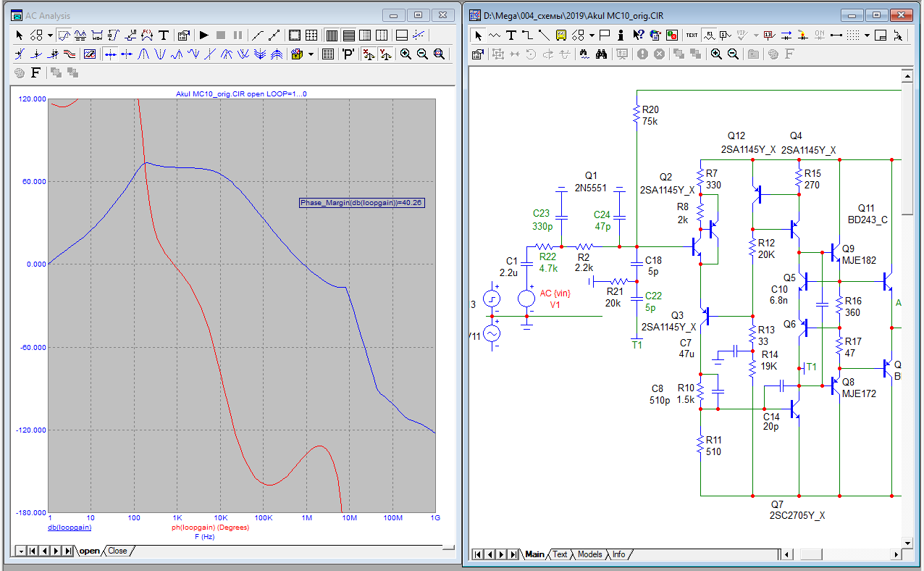The height and width of the screenshot is (571, 924).
Task: Toggle Y cursor align icon
Action: pos(385,54)
